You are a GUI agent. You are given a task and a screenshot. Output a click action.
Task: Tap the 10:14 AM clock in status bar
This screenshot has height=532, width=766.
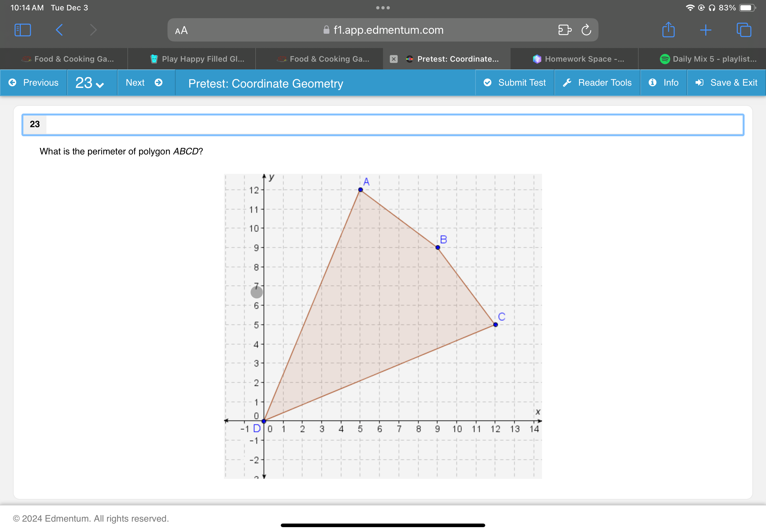(x=27, y=8)
